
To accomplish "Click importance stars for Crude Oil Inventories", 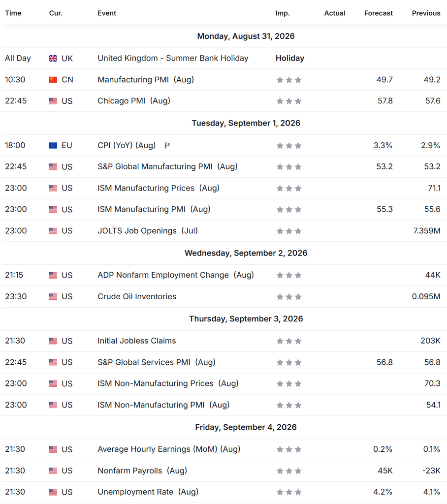I will [289, 297].
